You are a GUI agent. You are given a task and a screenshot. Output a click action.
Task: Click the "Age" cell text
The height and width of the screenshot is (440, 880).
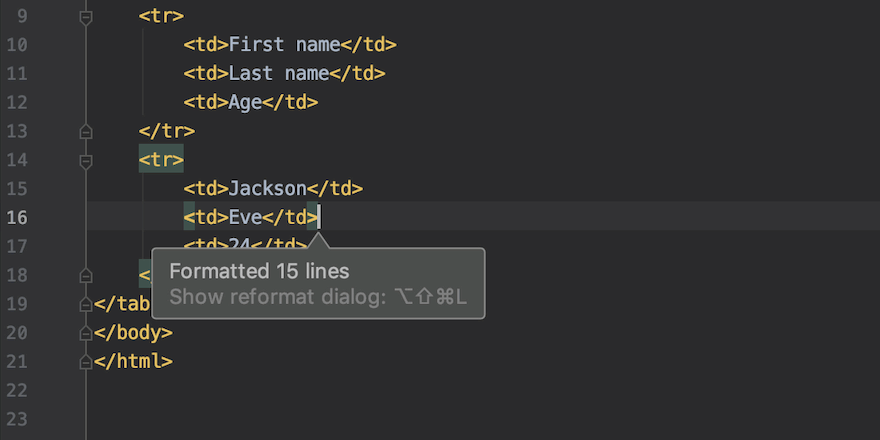pyautogui.click(x=245, y=102)
